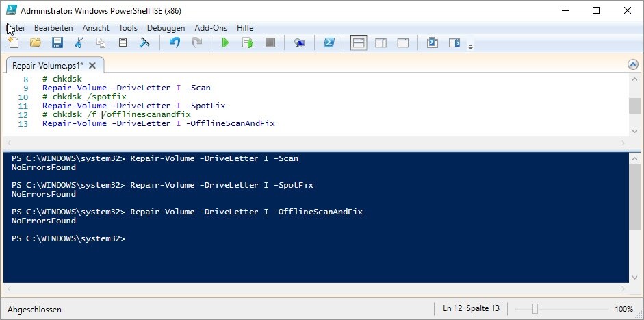Toggle script pane top layout
This screenshot has width=644, height=320.
359,43
